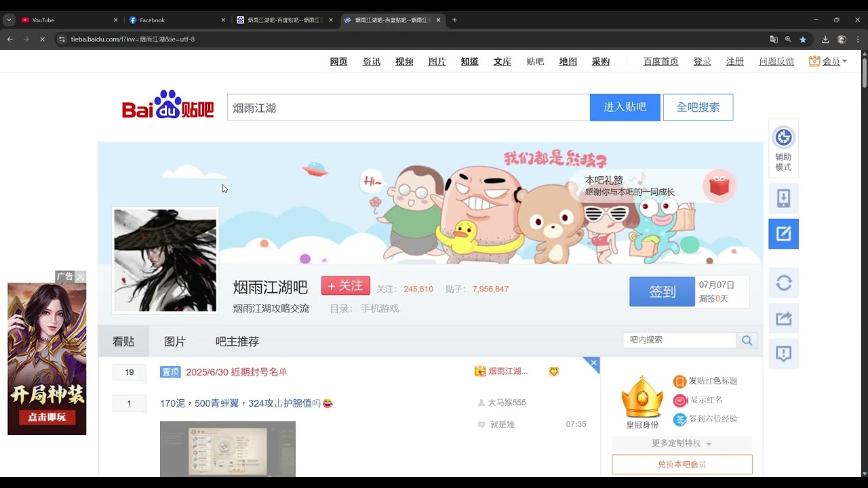Click the red gift box icon
The width and height of the screenshot is (868, 488).
coord(719,186)
